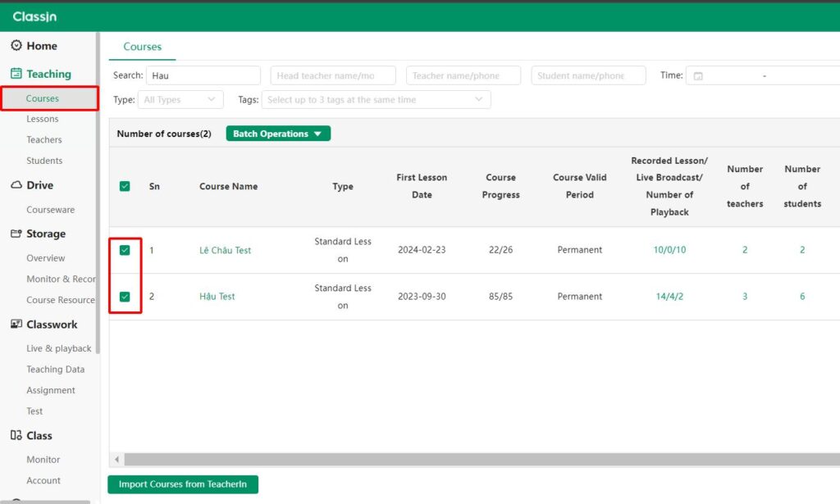Click the Drive cloud icon
This screenshot has height=504, width=840.
pos(16,185)
